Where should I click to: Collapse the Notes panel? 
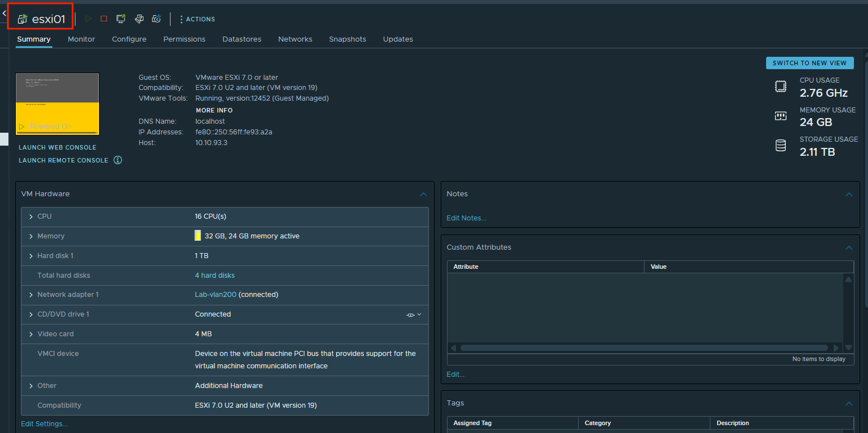point(849,194)
